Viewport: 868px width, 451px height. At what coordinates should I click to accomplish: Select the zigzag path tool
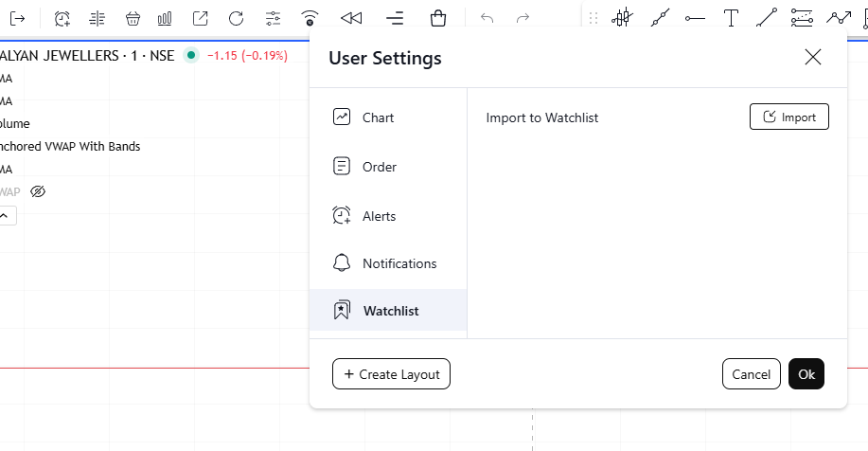[839, 18]
